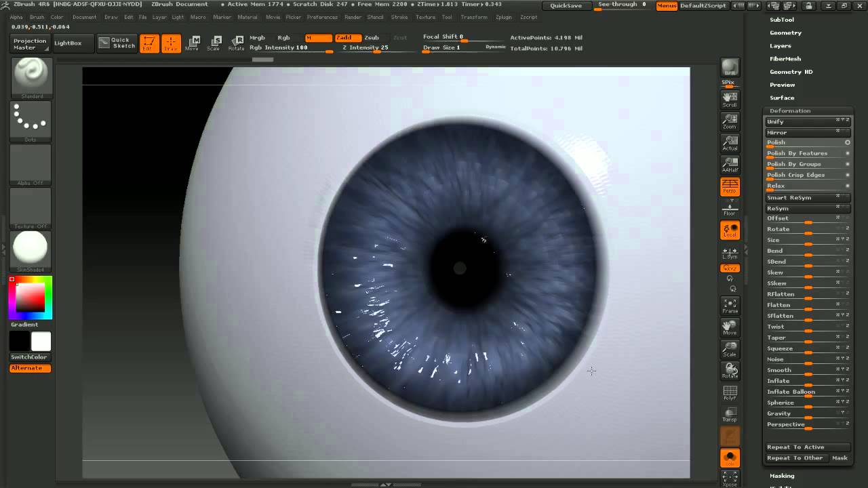
Task: Toggle Zsub mode
Action: (372, 38)
